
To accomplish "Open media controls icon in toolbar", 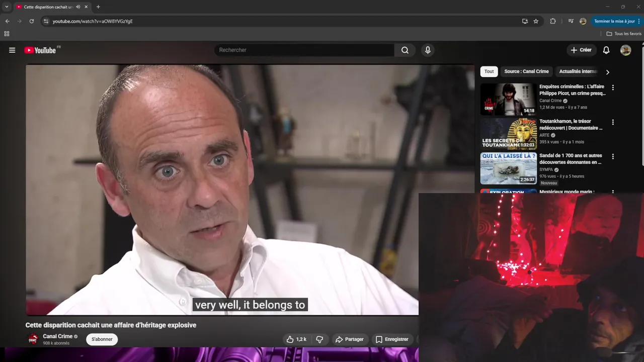I will (571, 21).
